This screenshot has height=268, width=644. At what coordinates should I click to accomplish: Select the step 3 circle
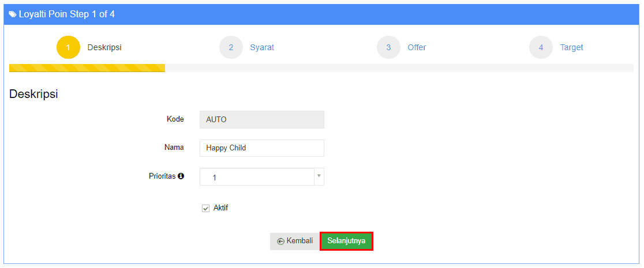(388, 47)
